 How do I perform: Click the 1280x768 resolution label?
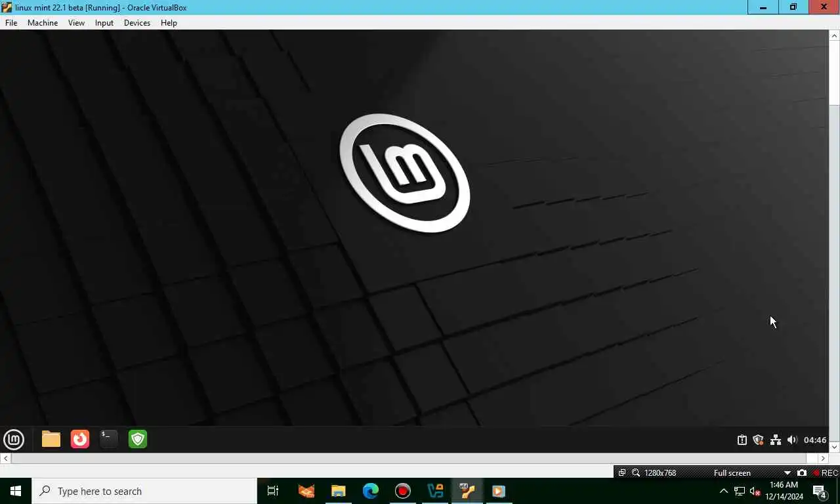coord(660,473)
